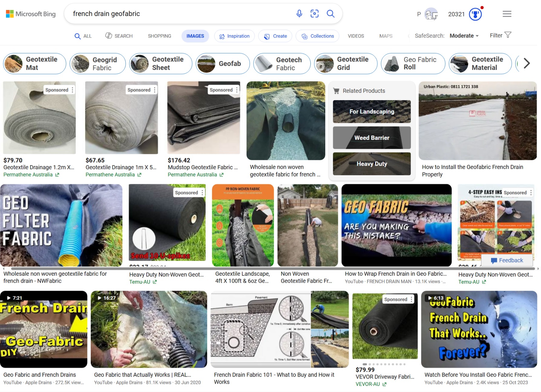This screenshot has width=541, height=392.
Task: Click the french drain geofabric search field
Action: pyautogui.click(x=182, y=14)
